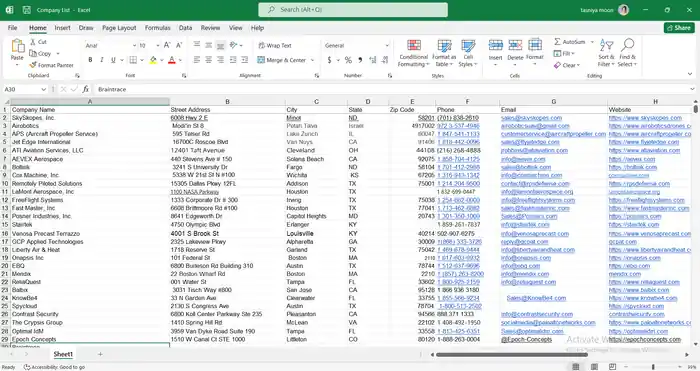Click the Merge & Center button

282,60
